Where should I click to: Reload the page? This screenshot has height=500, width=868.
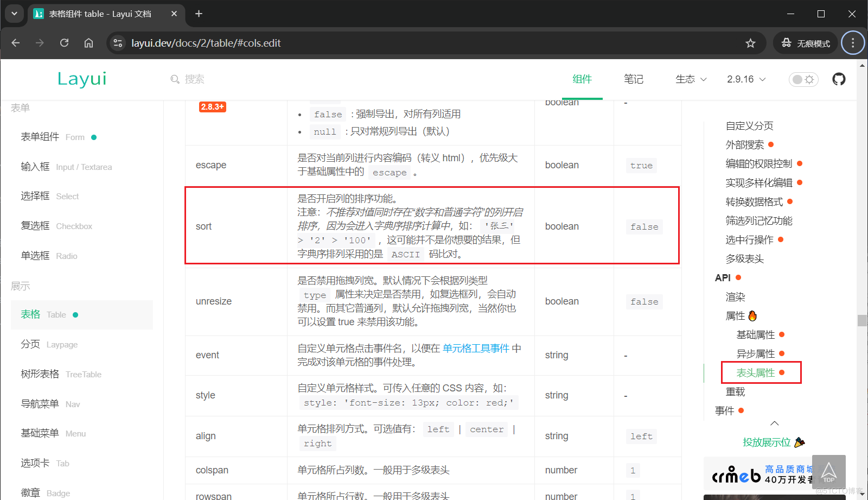(x=64, y=43)
